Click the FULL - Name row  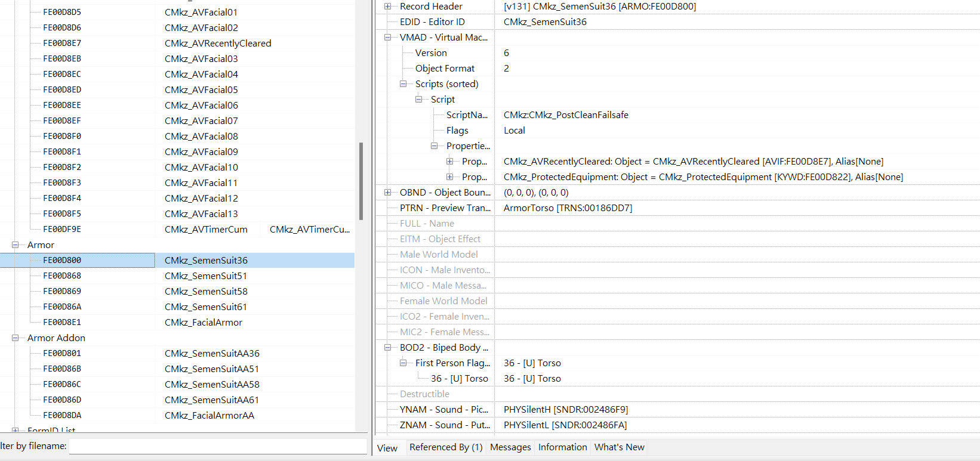click(x=677, y=224)
